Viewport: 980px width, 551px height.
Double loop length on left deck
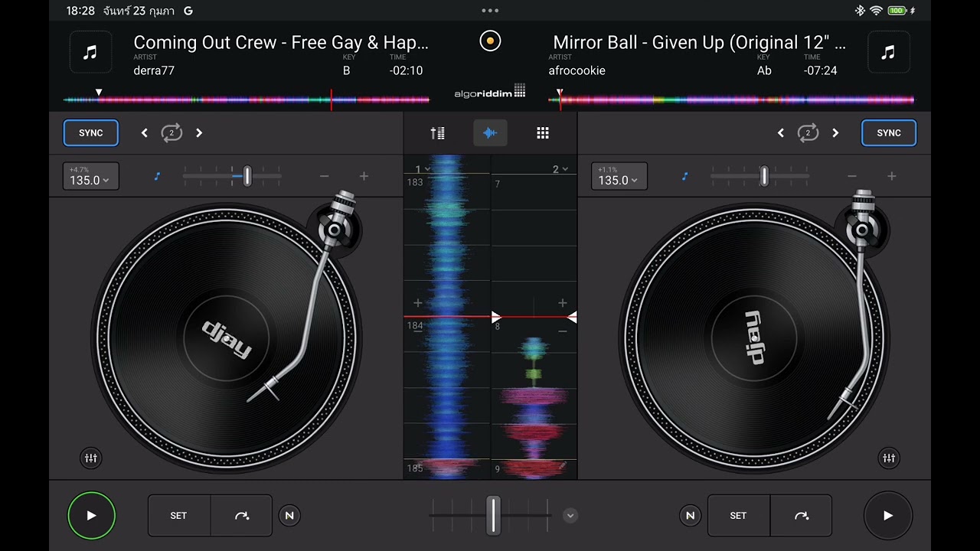pos(199,133)
